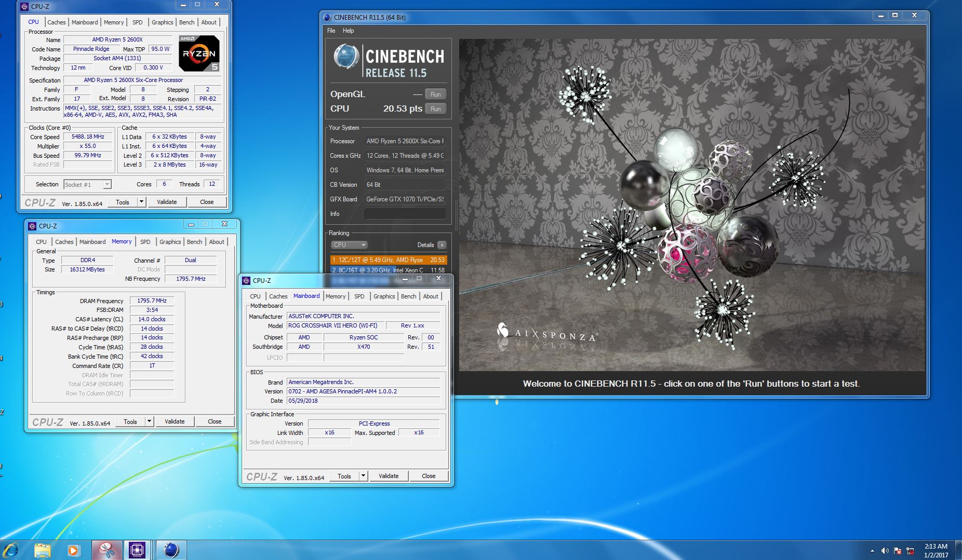Expand ranking Details arrow button

442,245
